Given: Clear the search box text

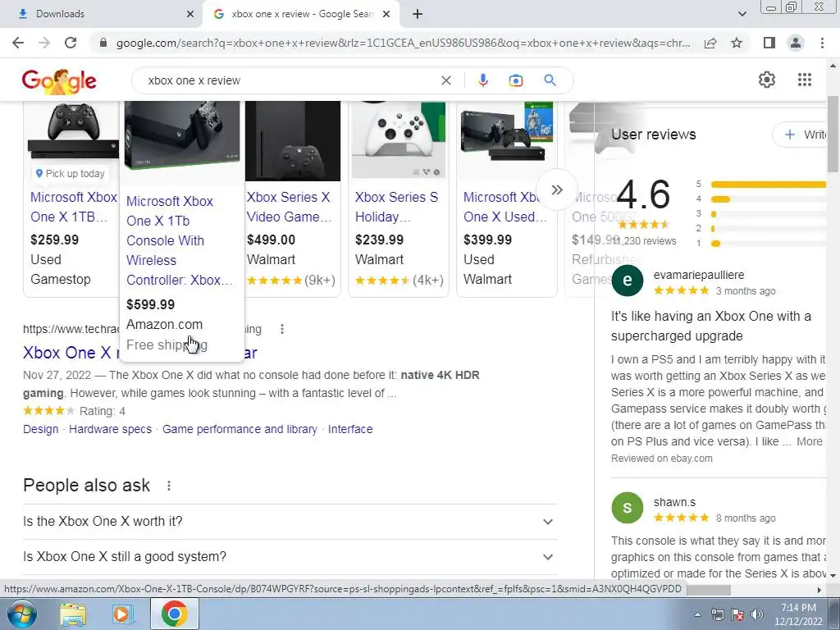Looking at the screenshot, I should tap(445, 80).
